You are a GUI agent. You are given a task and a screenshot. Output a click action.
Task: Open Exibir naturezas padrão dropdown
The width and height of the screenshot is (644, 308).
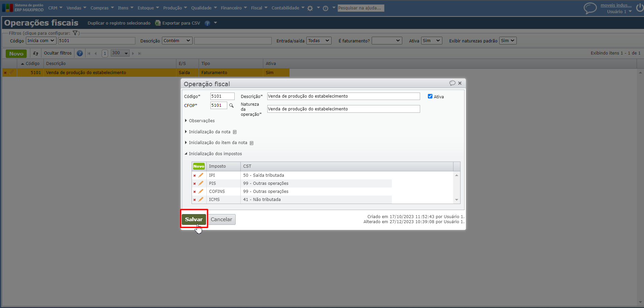pyautogui.click(x=508, y=41)
